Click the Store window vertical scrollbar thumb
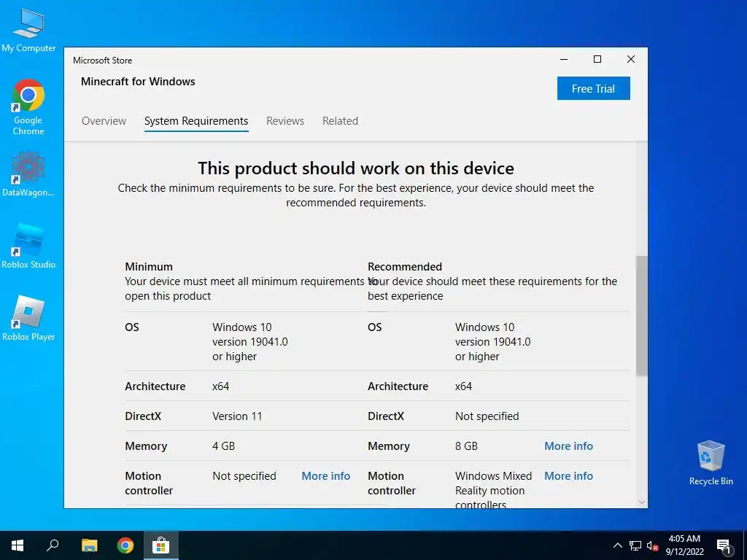Screen dimensions: 747x560 coord(642,316)
